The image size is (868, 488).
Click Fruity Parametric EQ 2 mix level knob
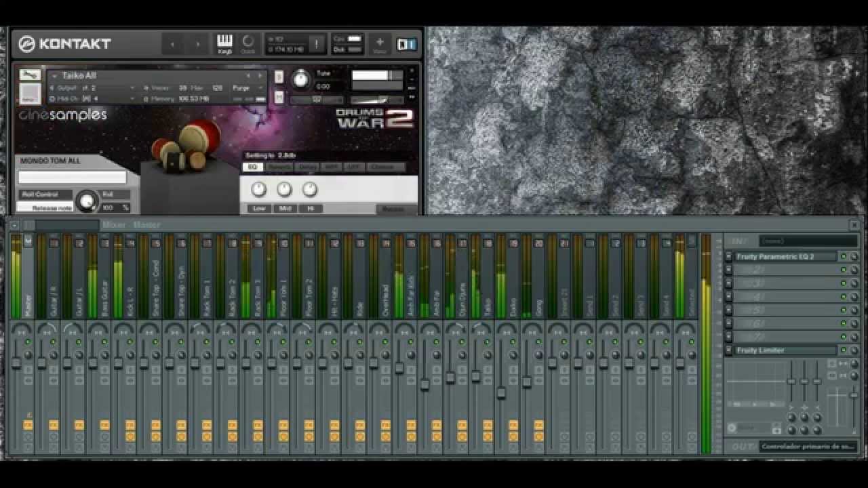[x=854, y=257]
